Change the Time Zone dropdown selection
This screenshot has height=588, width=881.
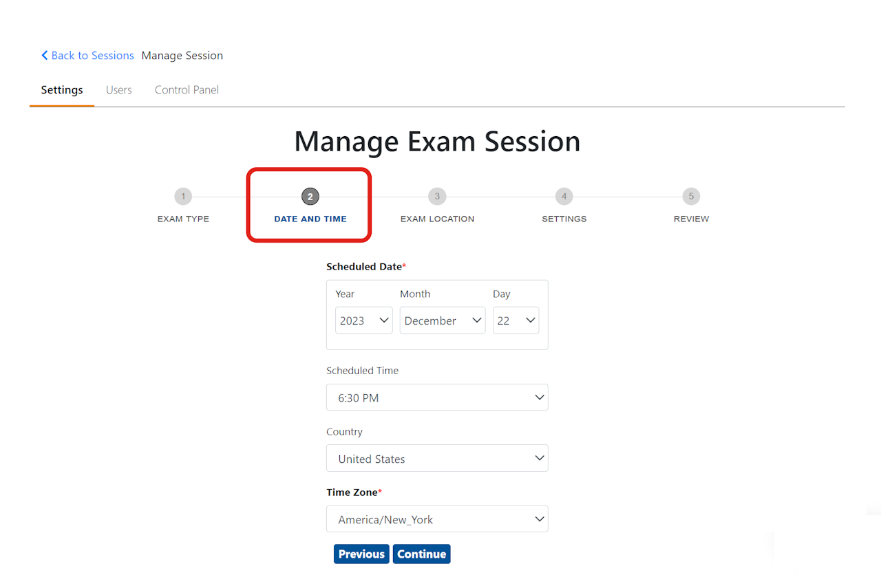click(x=437, y=519)
